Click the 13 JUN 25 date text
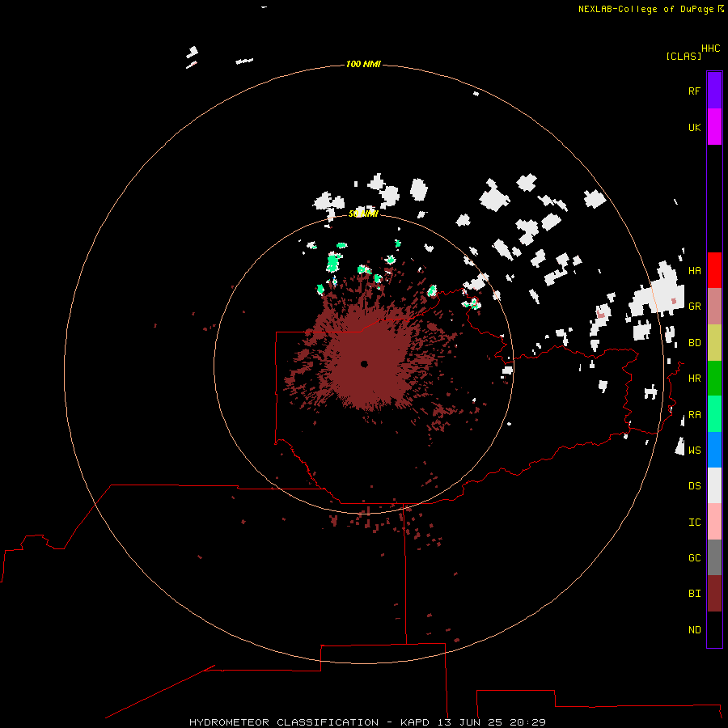Screen dimensions: 728x728 pyautogui.click(x=470, y=722)
